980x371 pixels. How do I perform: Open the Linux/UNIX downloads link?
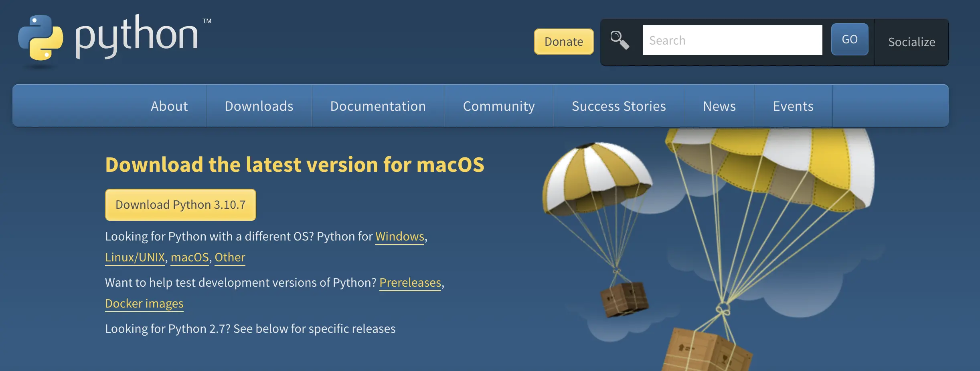135,257
